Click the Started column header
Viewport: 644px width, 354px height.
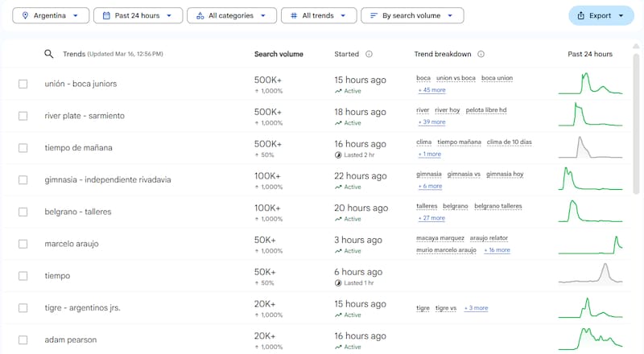pyautogui.click(x=346, y=54)
